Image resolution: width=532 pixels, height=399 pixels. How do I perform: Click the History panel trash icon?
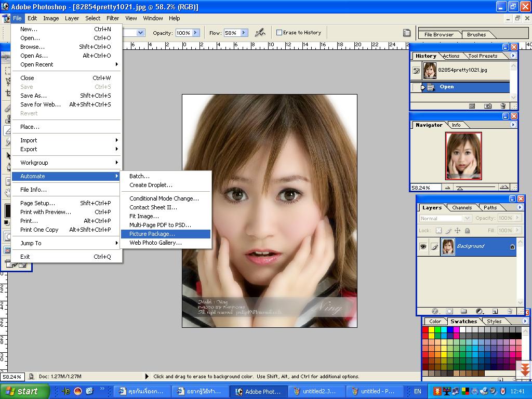coord(502,106)
